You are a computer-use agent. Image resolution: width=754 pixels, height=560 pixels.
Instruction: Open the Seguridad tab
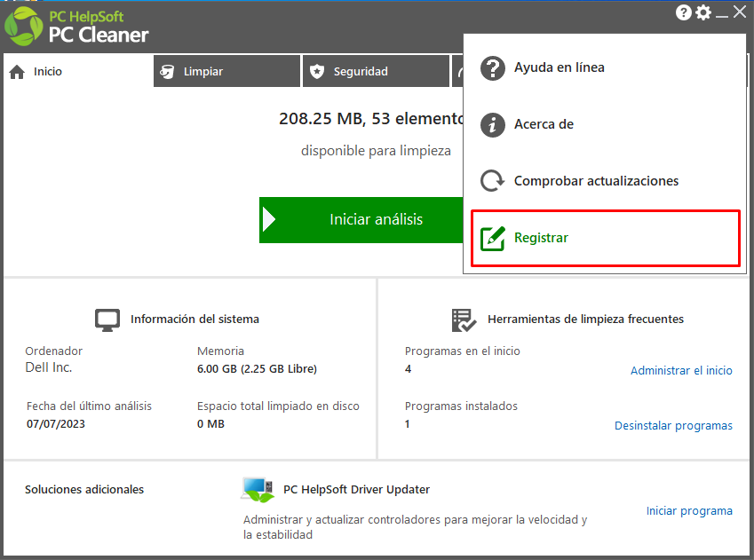click(361, 72)
